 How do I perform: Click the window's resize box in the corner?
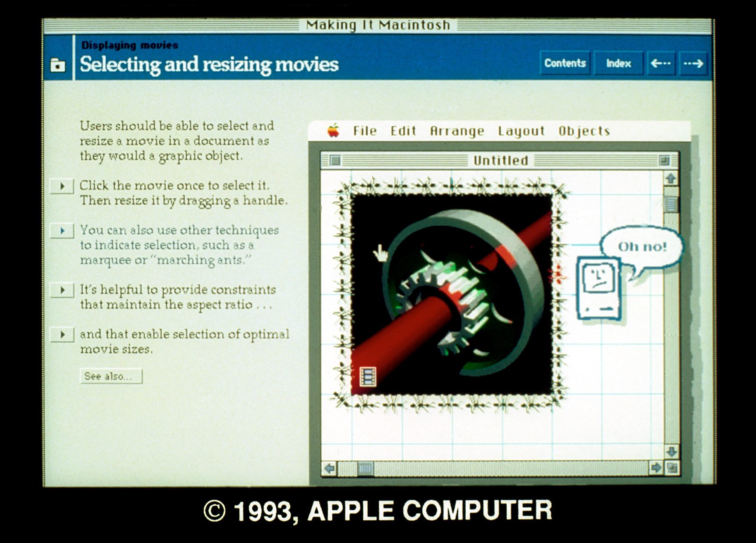pos(672,468)
